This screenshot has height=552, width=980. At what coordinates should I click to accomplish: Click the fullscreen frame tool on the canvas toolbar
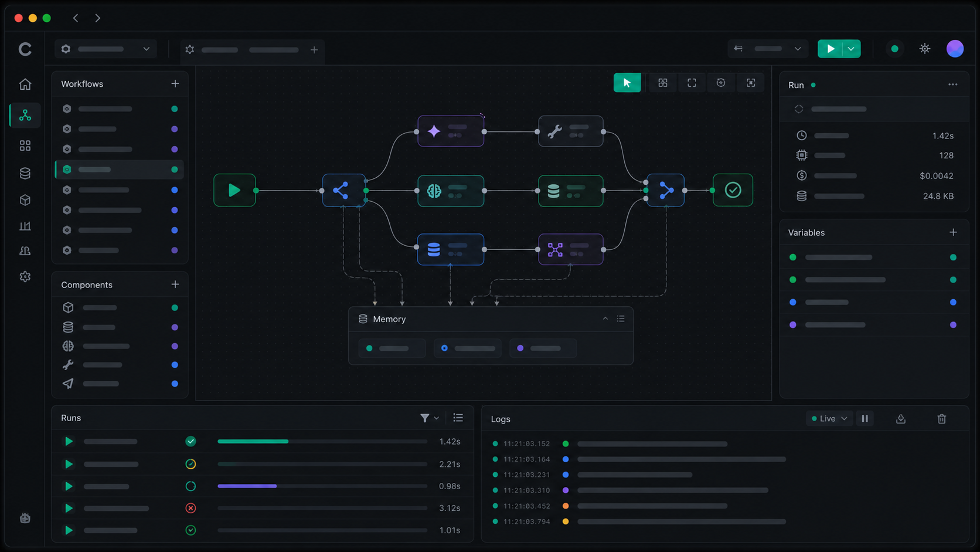(692, 83)
